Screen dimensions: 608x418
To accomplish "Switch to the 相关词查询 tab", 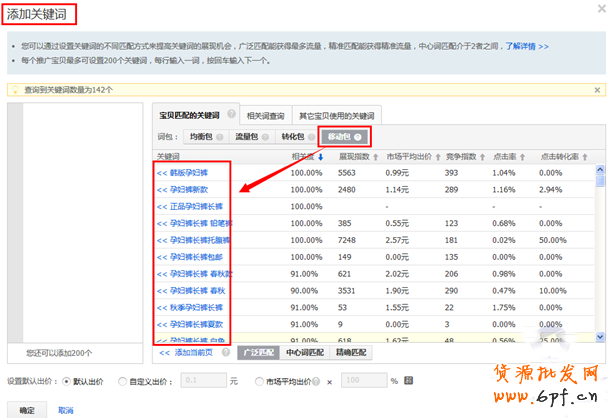I will pos(265,115).
